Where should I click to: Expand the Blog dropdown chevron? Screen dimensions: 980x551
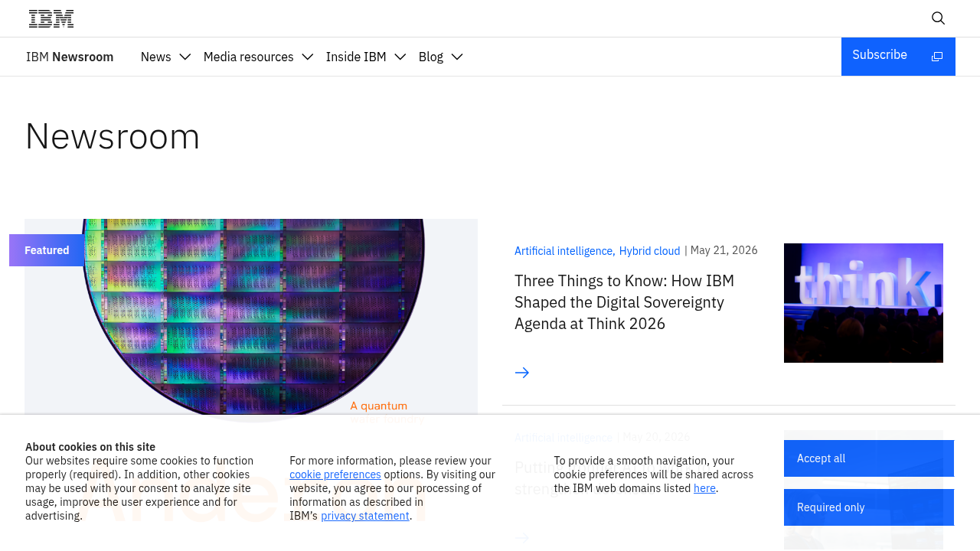(457, 57)
